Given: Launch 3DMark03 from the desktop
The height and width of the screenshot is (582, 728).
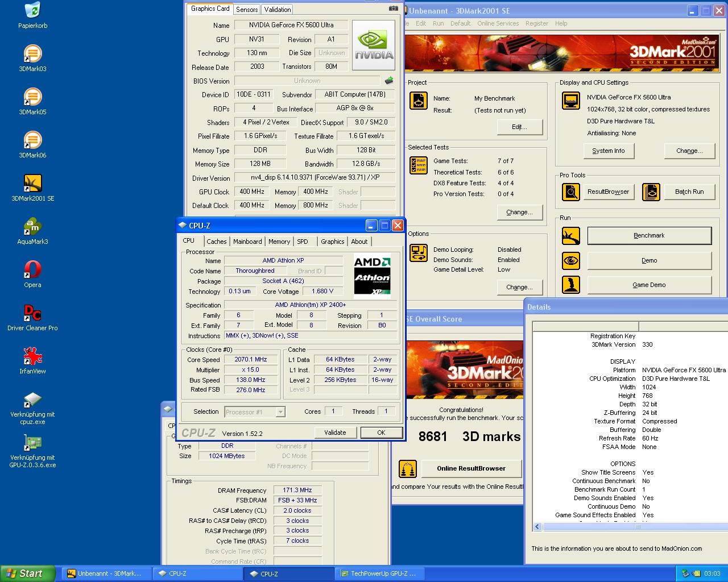Looking at the screenshot, I should pyautogui.click(x=32, y=54).
